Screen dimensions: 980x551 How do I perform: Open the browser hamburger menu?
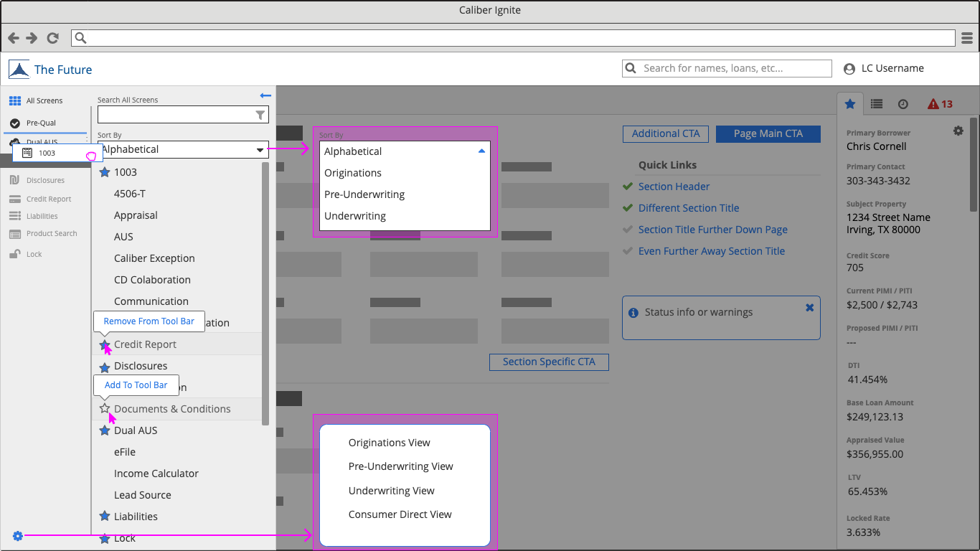click(967, 38)
